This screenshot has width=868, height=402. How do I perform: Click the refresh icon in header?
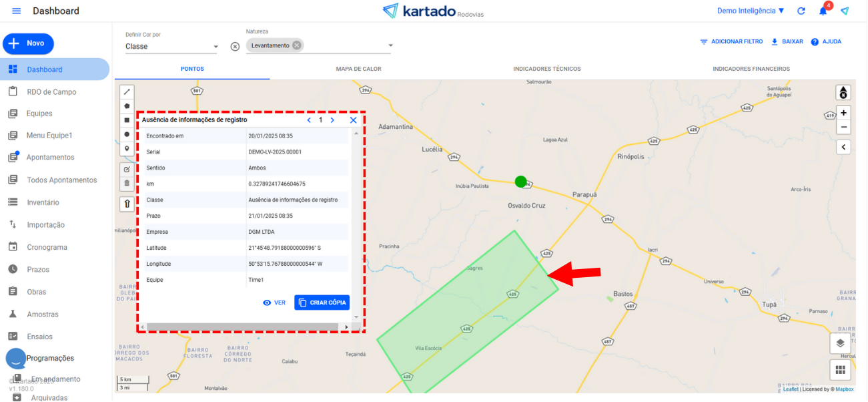(801, 11)
